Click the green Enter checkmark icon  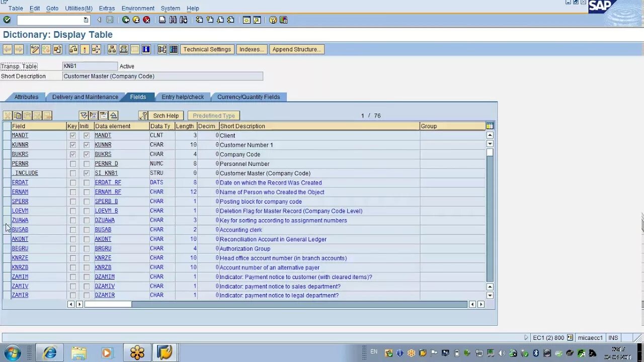[x=7, y=20]
